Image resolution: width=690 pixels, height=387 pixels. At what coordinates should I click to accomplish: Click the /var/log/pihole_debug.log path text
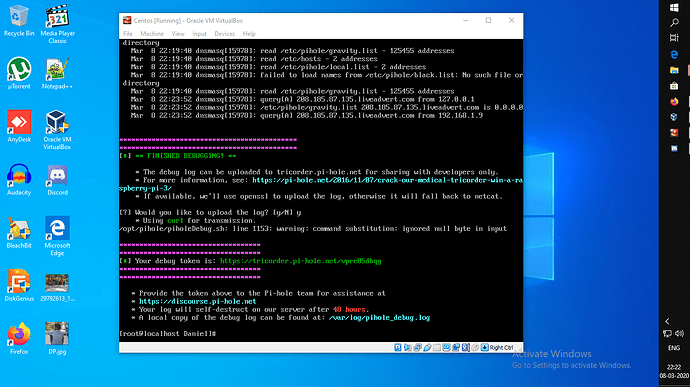(x=379, y=318)
